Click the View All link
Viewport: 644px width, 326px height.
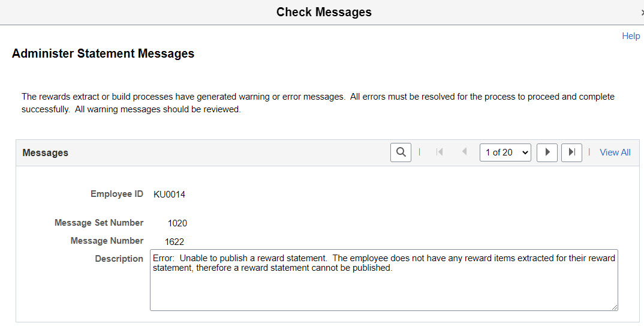point(615,152)
